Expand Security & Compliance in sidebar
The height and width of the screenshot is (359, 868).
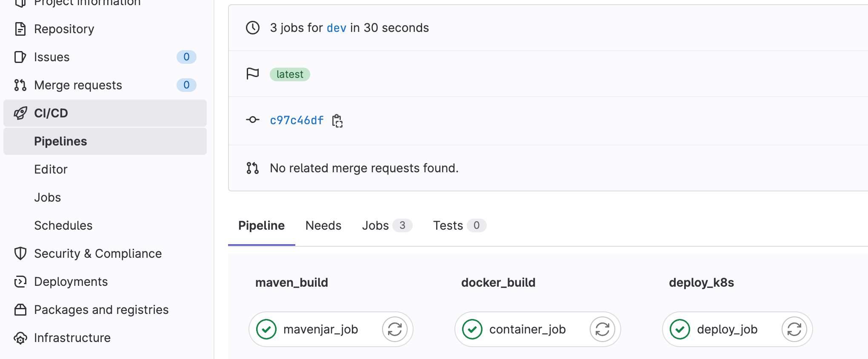coord(97,254)
